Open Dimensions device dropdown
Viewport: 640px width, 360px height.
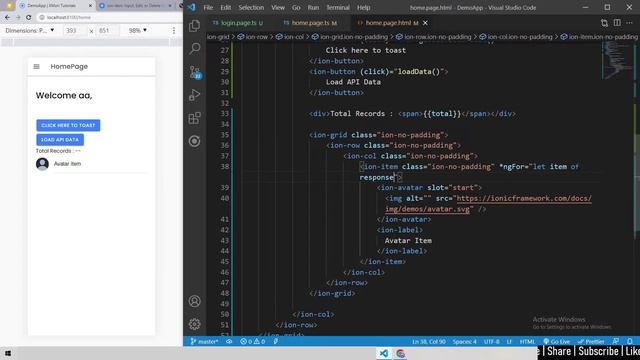(29, 31)
